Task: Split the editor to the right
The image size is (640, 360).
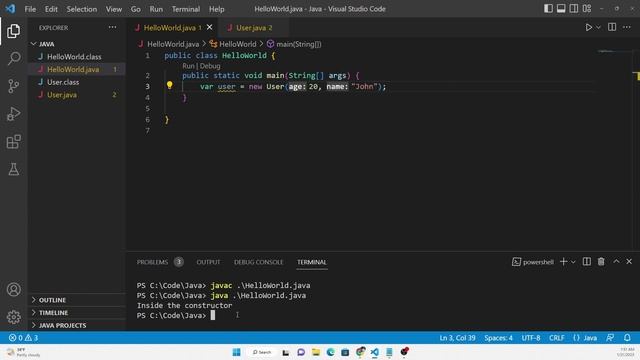Action: [x=612, y=27]
